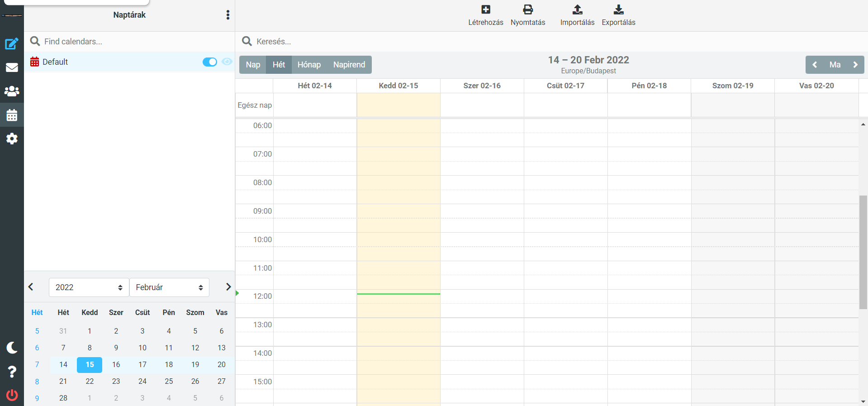Switch to the Hónap view tab
Image resolution: width=868 pixels, height=406 pixels.
[x=309, y=65]
